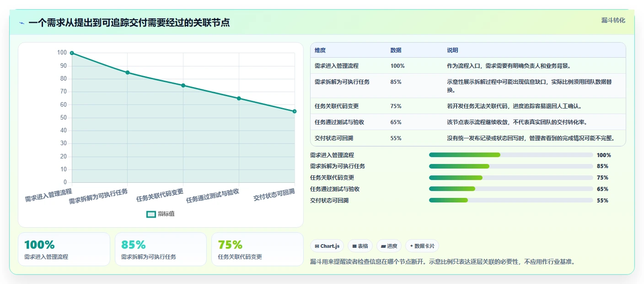Click description starting 该节点表示流程继续收敛

tap(517, 122)
